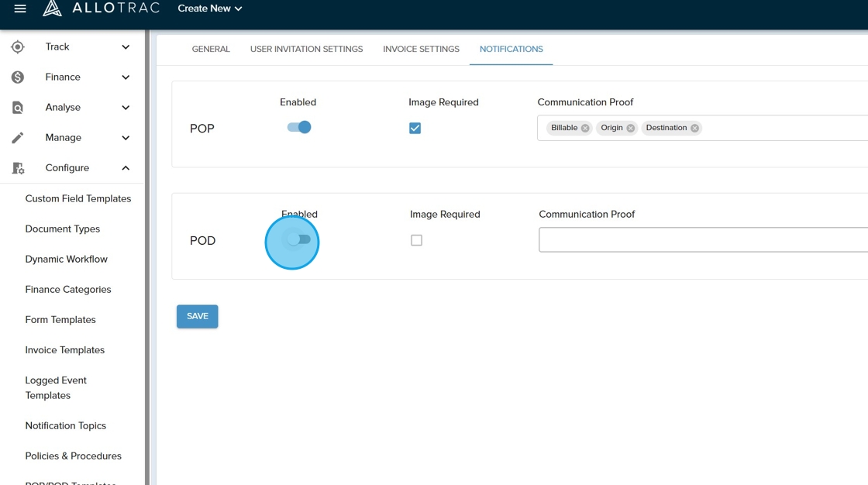Click the Allotrac logo icon
The height and width of the screenshot is (485, 868).
point(52,9)
